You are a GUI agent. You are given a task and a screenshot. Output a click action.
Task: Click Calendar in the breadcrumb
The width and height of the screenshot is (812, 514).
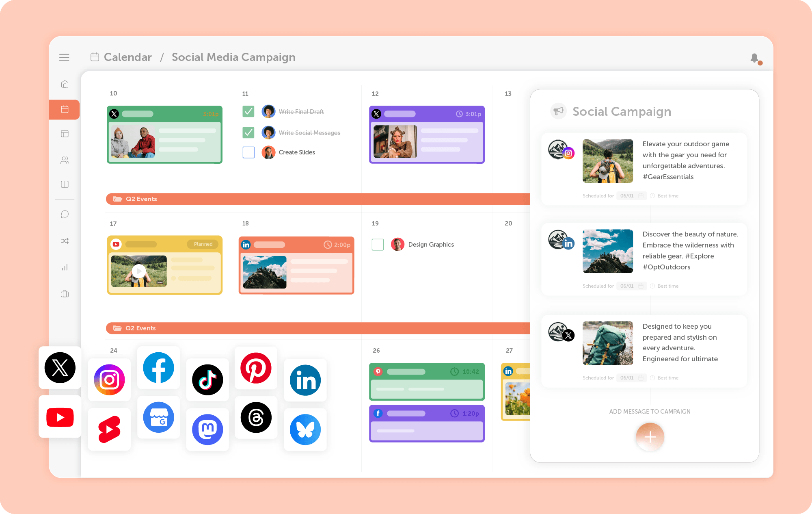(127, 57)
